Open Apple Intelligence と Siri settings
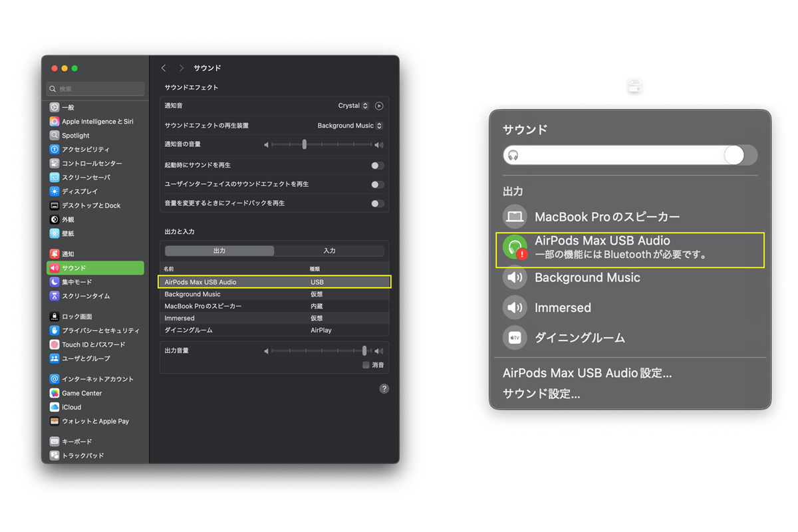Screen dimensions: 798x532 pyautogui.click(x=95, y=122)
